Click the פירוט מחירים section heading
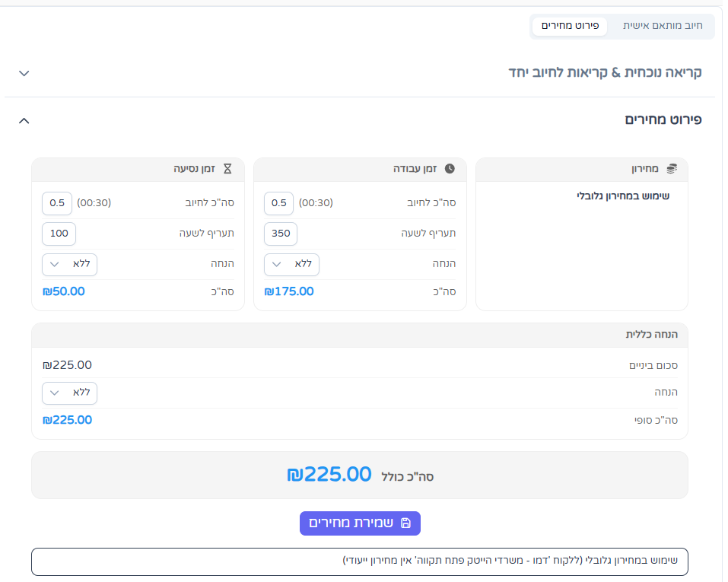This screenshot has width=728, height=582. pyautogui.click(x=663, y=120)
